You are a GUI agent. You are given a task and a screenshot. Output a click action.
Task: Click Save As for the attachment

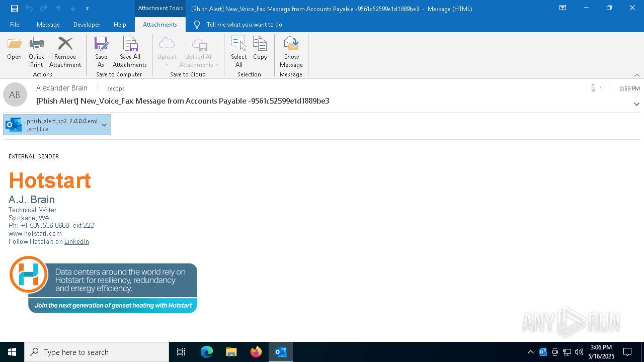(x=101, y=52)
